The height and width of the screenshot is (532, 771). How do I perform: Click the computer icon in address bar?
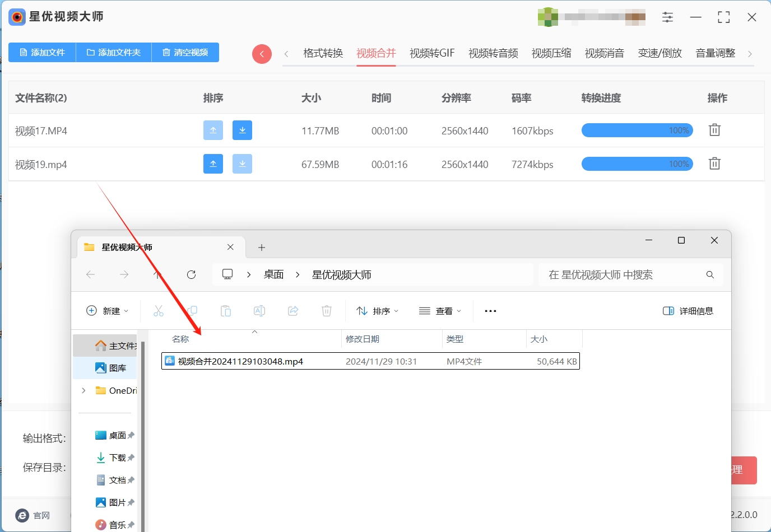[227, 274]
